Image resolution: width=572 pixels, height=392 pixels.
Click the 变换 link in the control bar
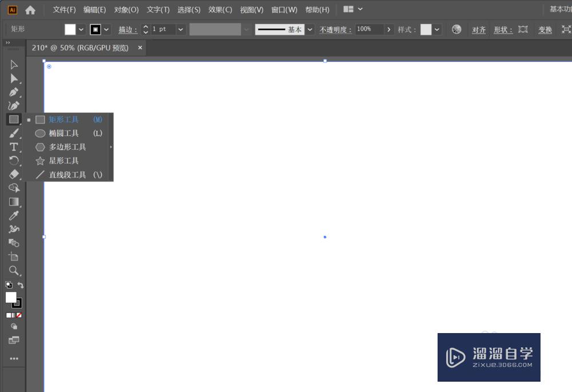pyautogui.click(x=545, y=29)
